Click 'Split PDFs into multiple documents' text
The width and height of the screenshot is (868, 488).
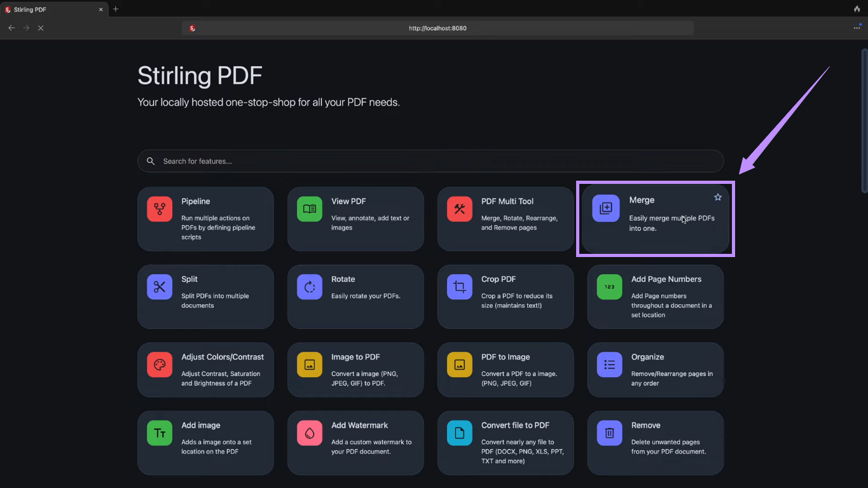[x=215, y=300]
